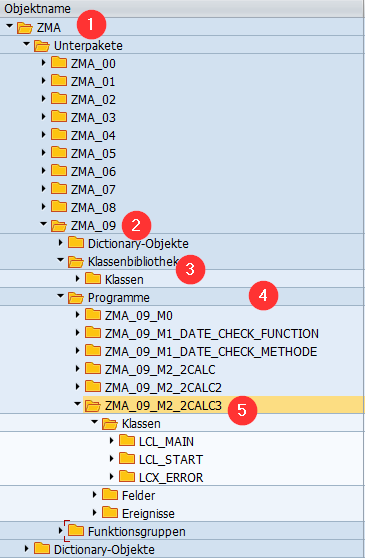
Task: Click the ZMA open folder icon
Action: tap(25, 27)
